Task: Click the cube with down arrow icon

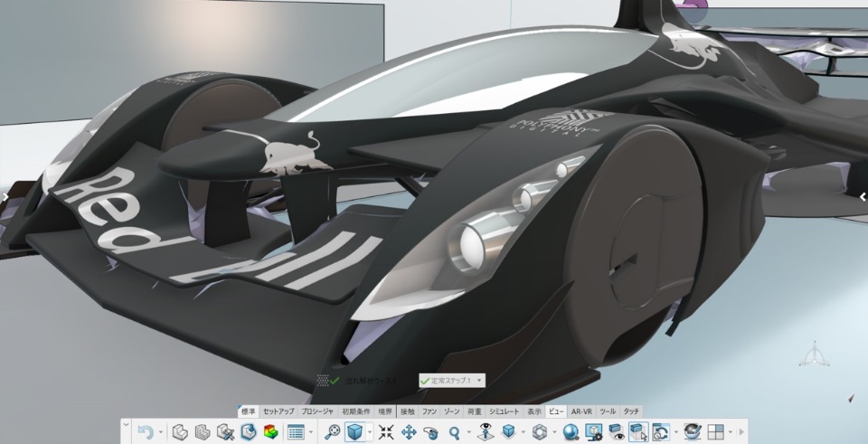Action: (x=509, y=432)
